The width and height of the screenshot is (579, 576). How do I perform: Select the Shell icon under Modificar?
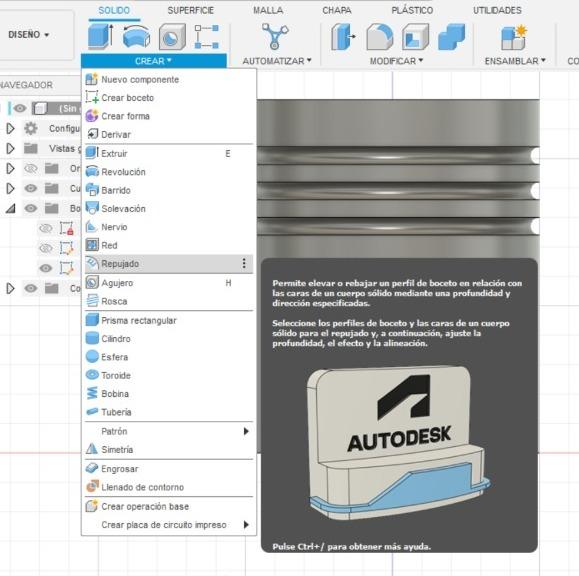click(x=416, y=36)
